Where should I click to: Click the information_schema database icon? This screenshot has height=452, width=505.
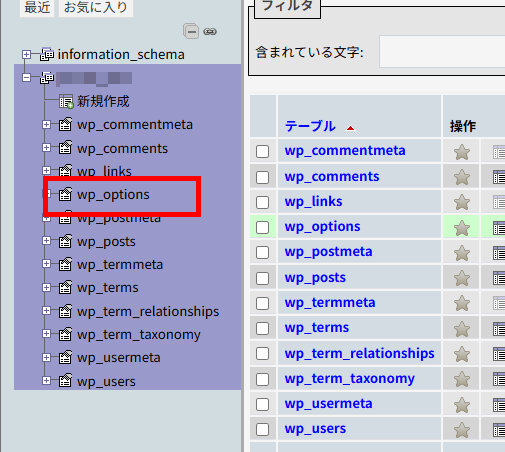(47, 54)
